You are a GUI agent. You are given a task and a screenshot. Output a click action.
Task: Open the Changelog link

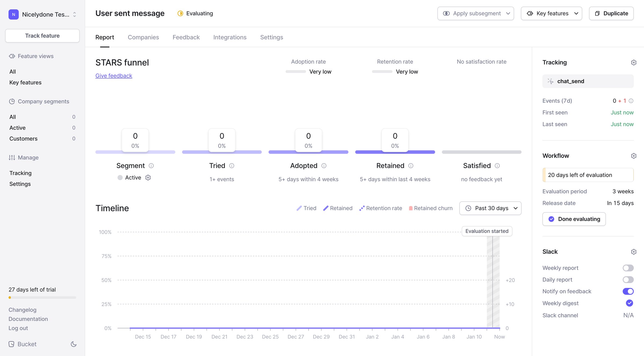point(23,310)
